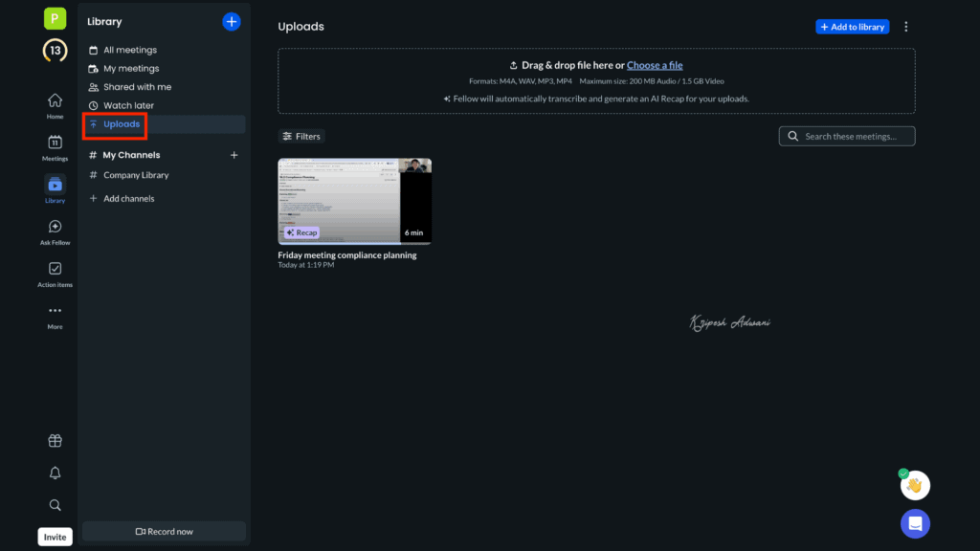Select Shared with me
980x551 pixels.
tap(137, 87)
